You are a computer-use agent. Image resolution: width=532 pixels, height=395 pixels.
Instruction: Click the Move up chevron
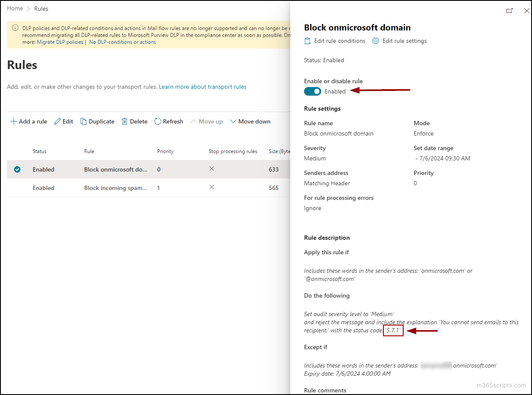[194, 121]
